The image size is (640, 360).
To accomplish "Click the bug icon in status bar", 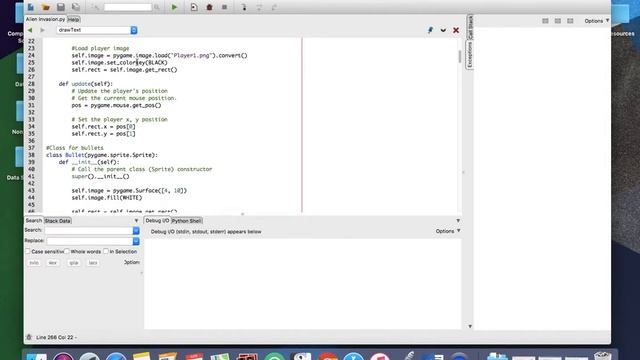I will [x=29, y=337].
